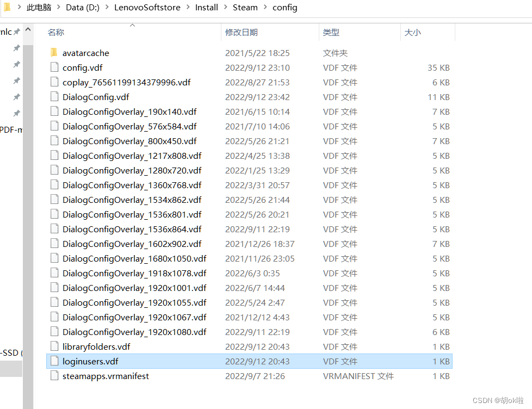Unpin the topmost item in the sidebar
The width and height of the screenshot is (532, 409).
click(x=16, y=33)
